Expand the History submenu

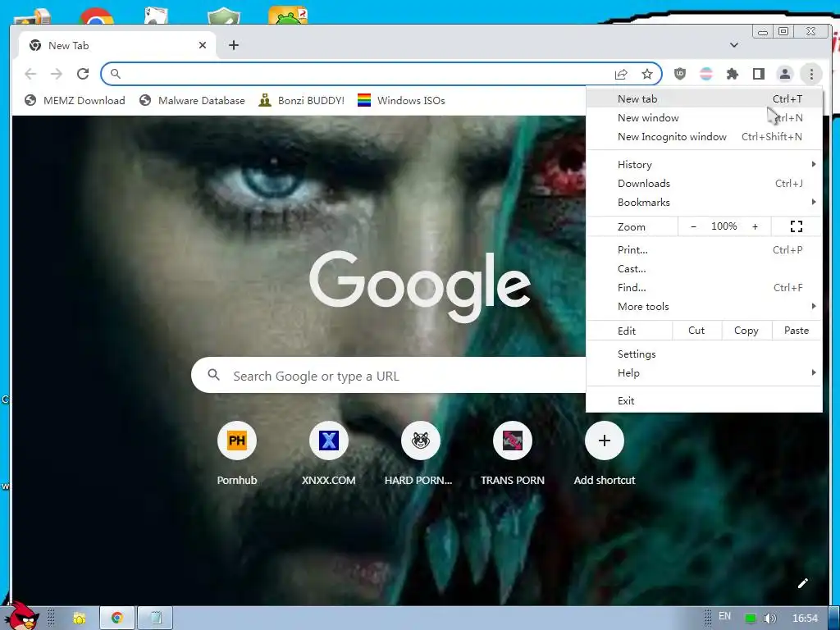coord(704,164)
